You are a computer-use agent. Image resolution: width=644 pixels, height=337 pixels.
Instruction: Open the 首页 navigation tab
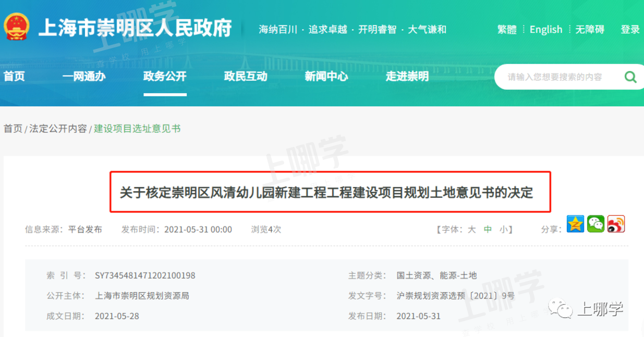pyautogui.click(x=14, y=77)
